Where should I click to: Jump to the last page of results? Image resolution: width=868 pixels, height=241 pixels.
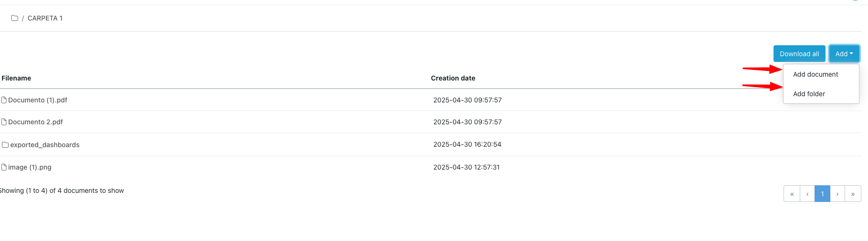coord(853,194)
